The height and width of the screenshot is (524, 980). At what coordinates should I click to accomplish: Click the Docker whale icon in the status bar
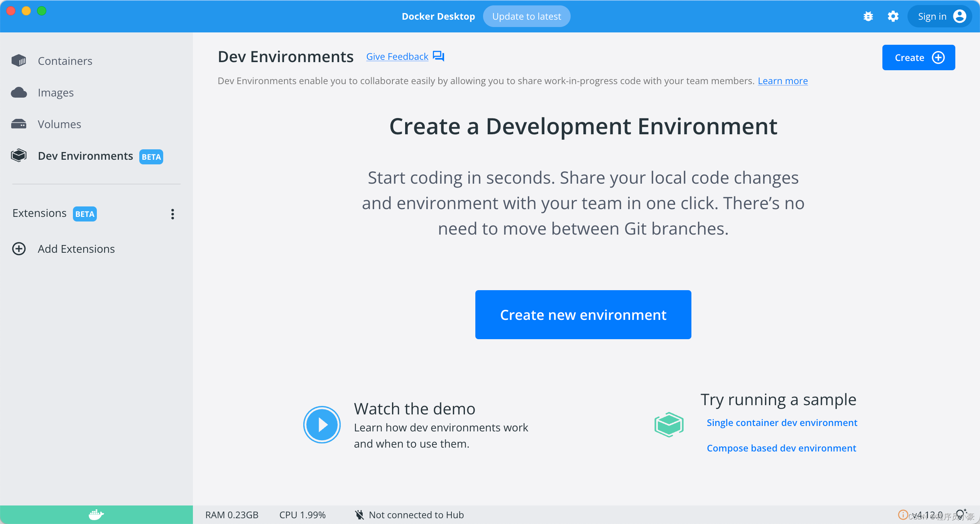click(x=96, y=515)
